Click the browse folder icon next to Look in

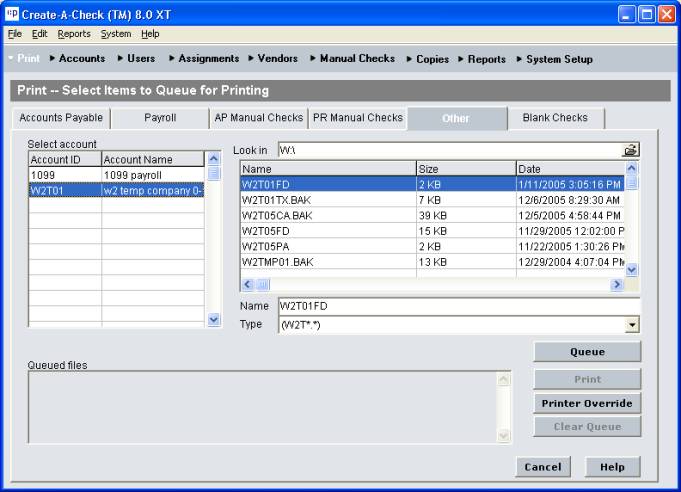pos(631,150)
